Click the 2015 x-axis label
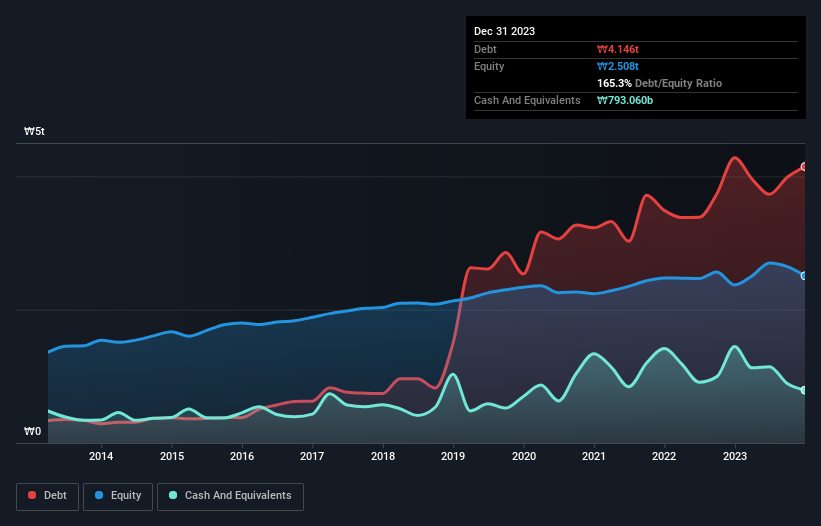This screenshot has height=526, width=821. [x=172, y=456]
